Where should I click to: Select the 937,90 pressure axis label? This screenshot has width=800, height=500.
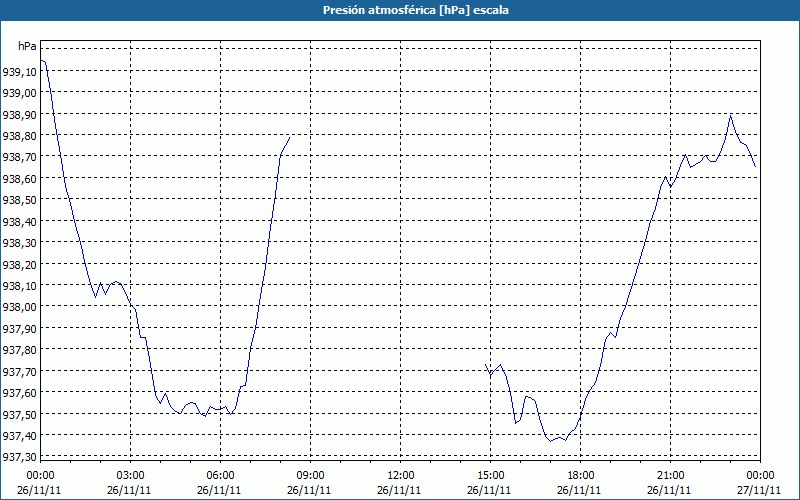[19, 329]
